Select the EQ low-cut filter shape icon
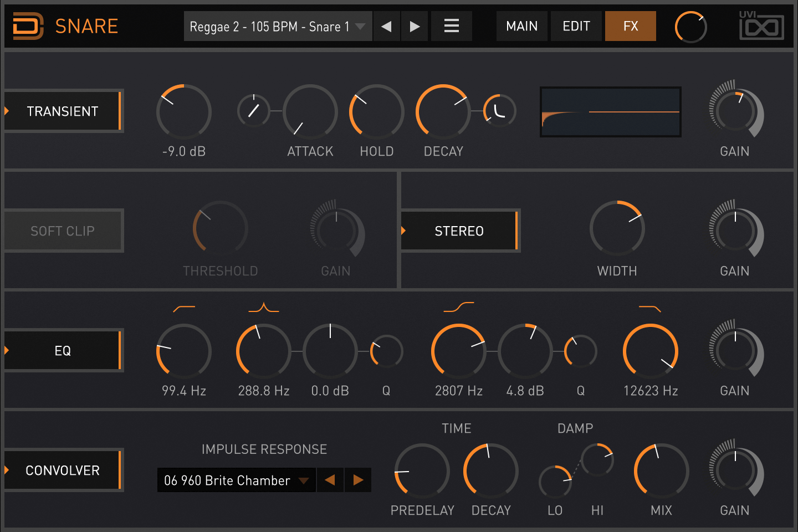The image size is (798, 532). coord(184,308)
